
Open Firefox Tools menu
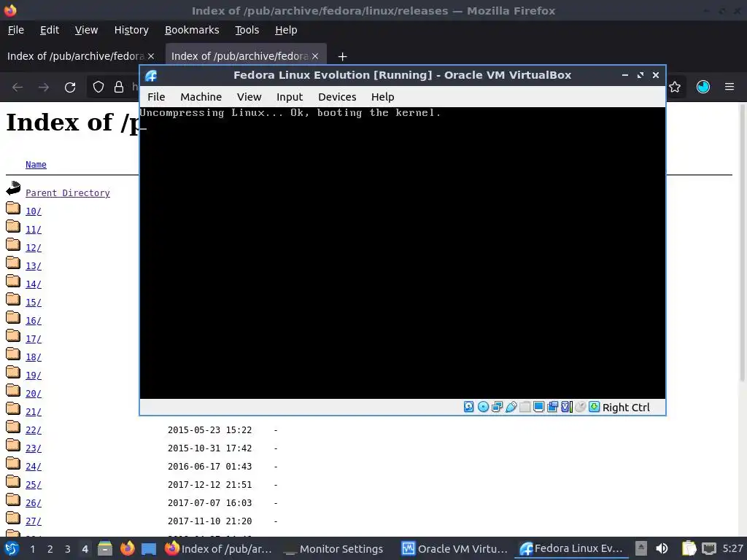point(247,30)
